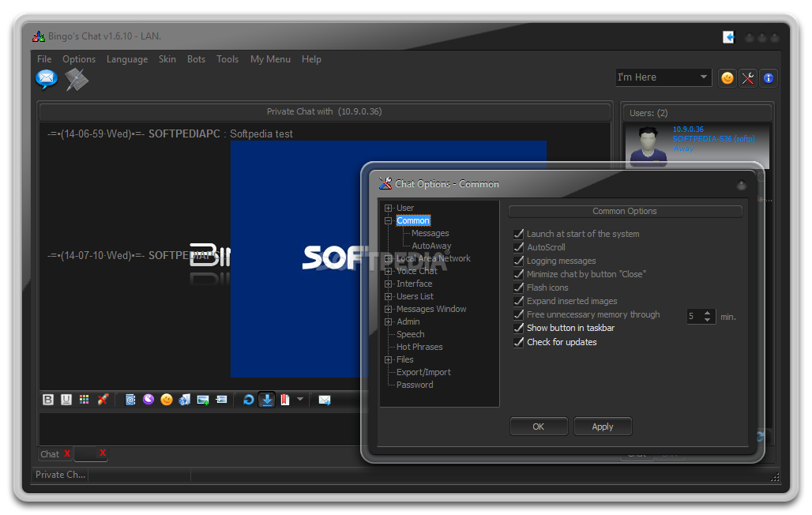Click the send message envelope icon
This screenshot has height=515, width=812.
(x=325, y=400)
